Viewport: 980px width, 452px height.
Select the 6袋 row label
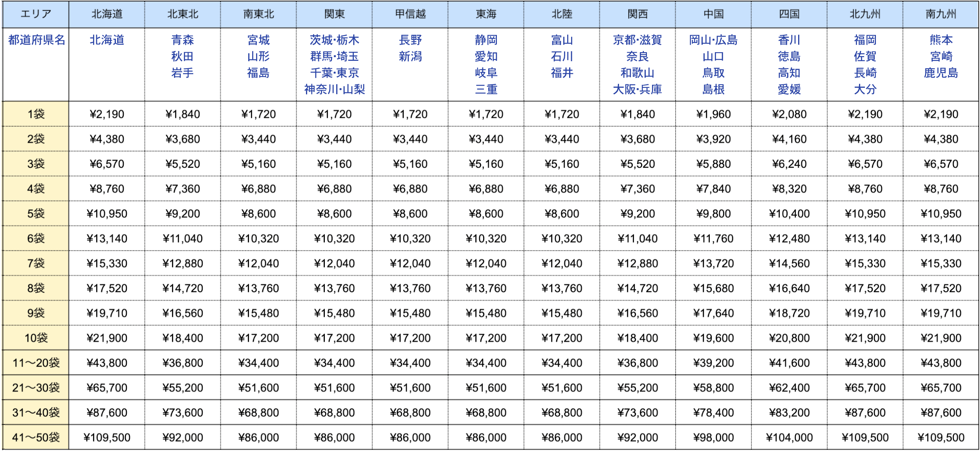(36, 239)
